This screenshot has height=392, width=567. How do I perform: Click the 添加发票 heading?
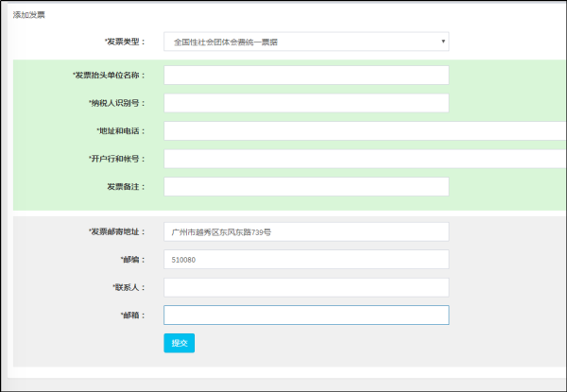point(28,15)
